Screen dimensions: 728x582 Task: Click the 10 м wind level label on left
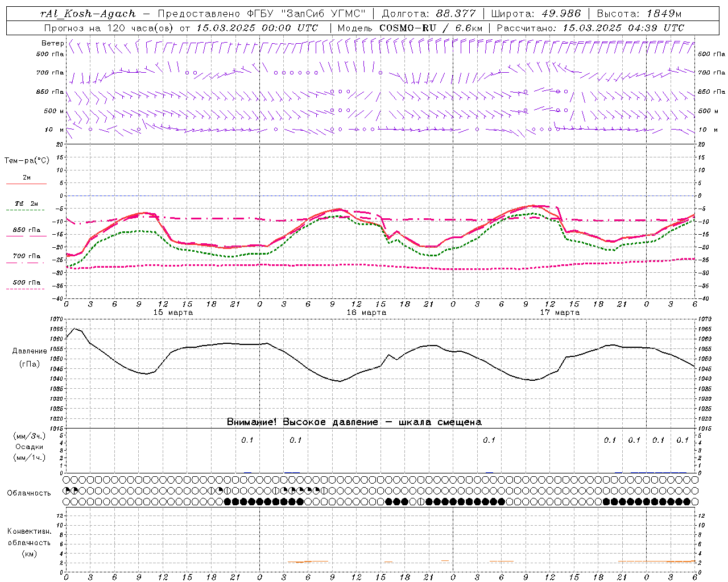54,130
